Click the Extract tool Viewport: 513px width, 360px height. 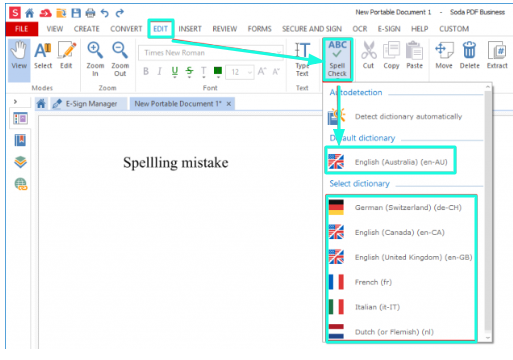tap(497, 55)
